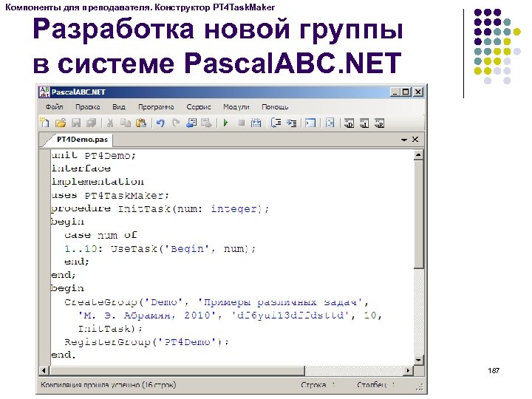Click the horizontal scrollbar right arrow
The width and height of the screenshot is (532, 399).
click(408, 370)
